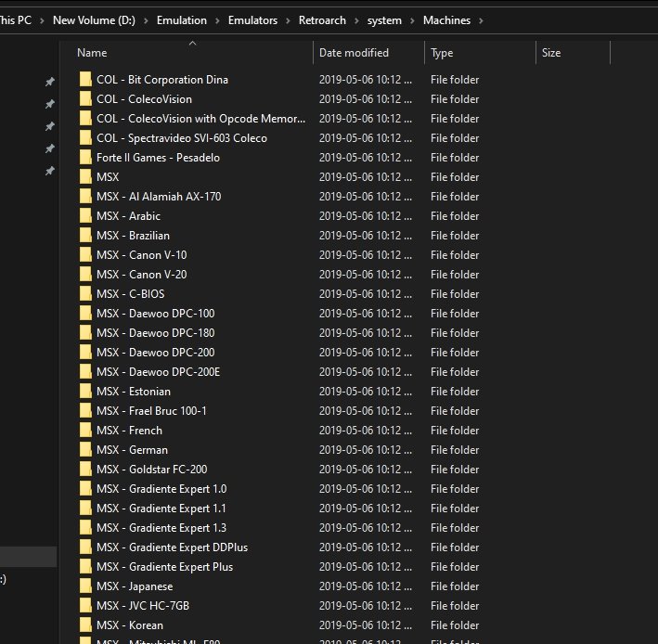Click the MSX - JVC HC-7GB folder icon
658x644 pixels.
pyautogui.click(x=85, y=605)
